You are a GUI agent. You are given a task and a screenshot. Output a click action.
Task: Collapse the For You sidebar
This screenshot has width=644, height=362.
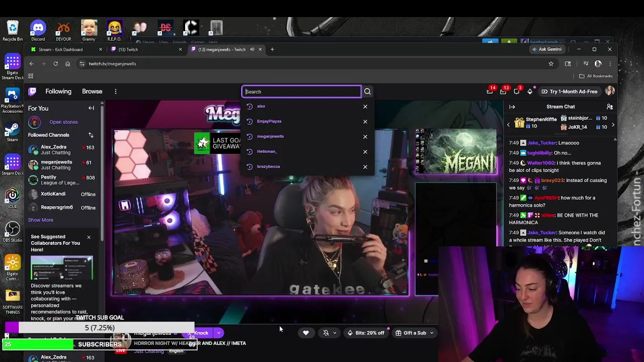(91, 108)
